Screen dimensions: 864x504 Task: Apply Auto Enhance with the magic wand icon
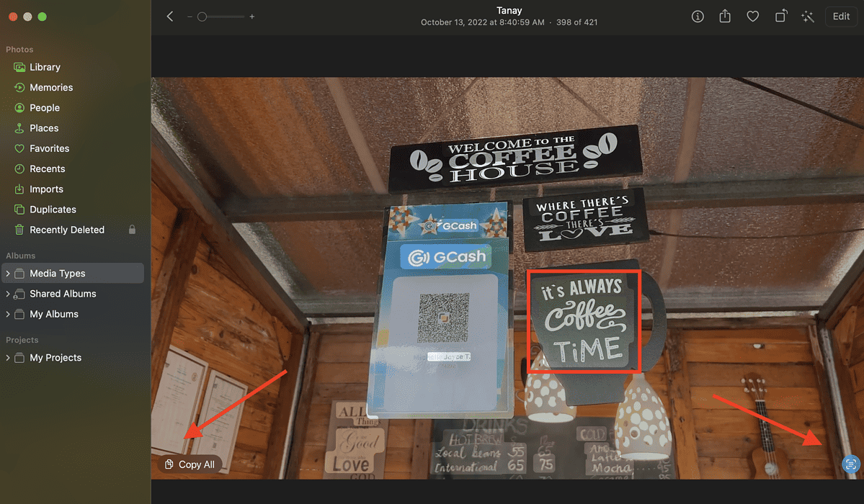point(808,16)
